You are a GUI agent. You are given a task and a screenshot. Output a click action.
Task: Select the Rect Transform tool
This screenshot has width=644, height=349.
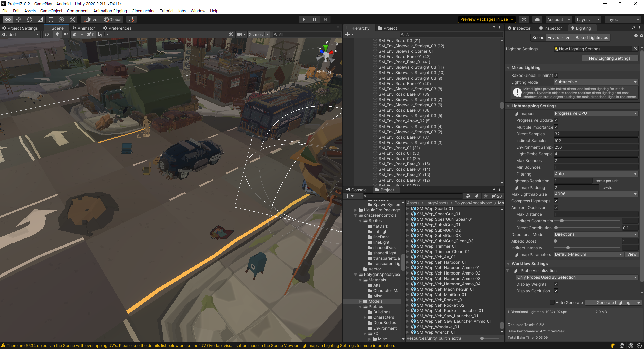click(51, 19)
